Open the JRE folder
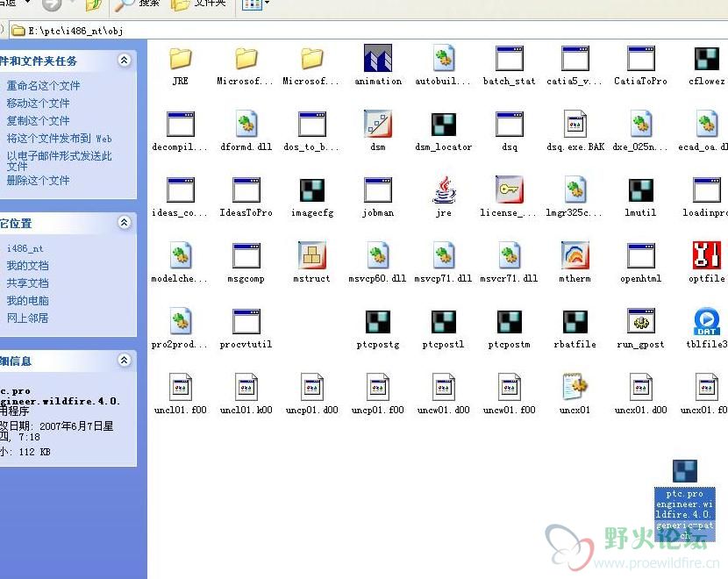The width and height of the screenshot is (728, 579). pyautogui.click(x=181, y=59)
